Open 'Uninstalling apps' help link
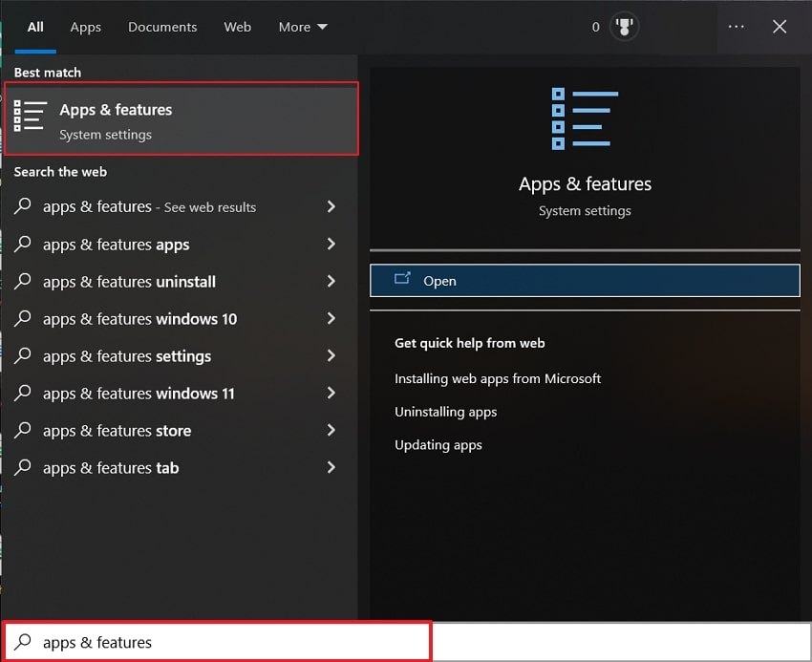Screen dimensions: 812x662 pyautogui.click(x=445, y=412)
